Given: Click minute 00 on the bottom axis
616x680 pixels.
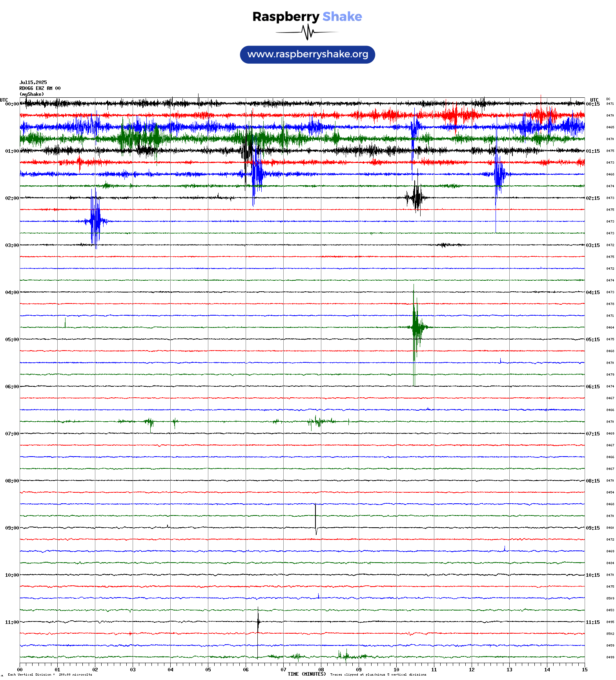Looking at the screenshot, I should (20, 670).
